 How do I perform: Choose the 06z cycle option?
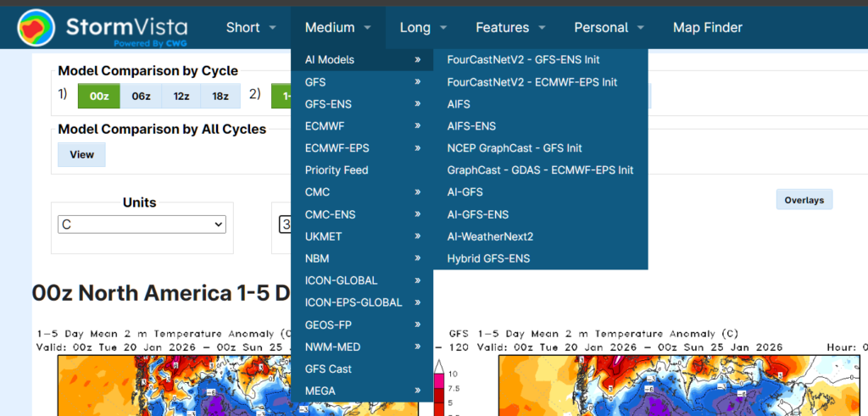pyautogui.click(x=142, y=96)
